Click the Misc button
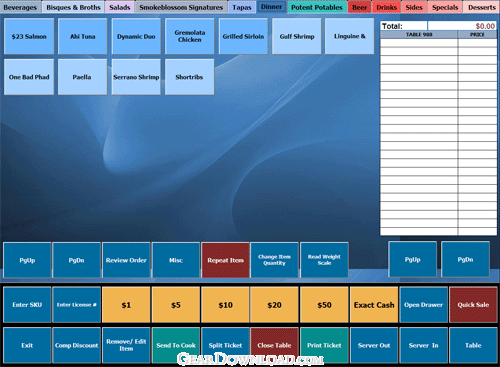Image resolution: width=500 pixels, height=367 pixels. point(176,260)
